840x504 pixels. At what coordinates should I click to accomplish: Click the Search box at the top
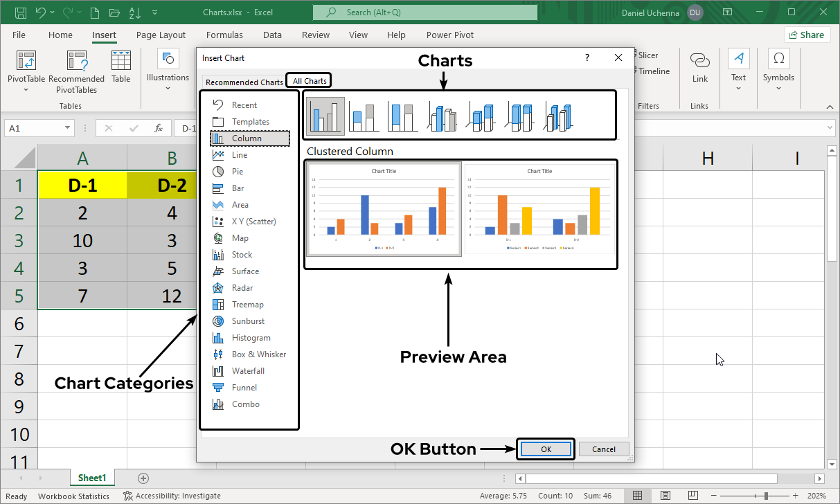425,12
